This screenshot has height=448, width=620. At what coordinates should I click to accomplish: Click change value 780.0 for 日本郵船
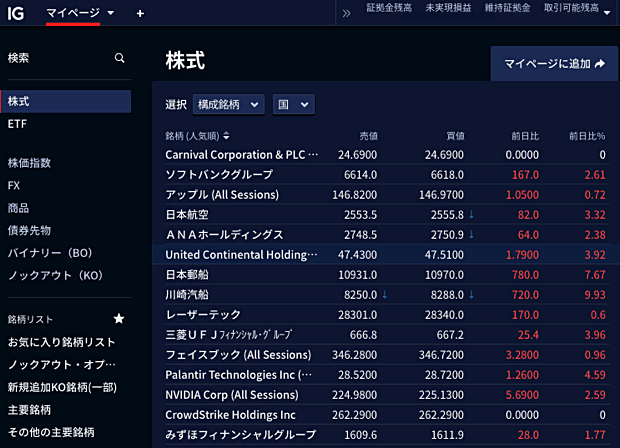[525, 274]
